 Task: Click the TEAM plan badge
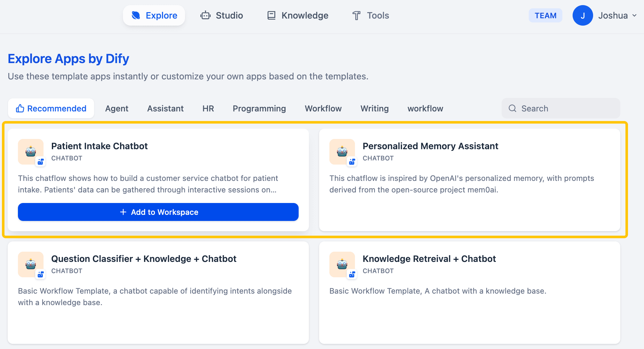tap(545, 15)
